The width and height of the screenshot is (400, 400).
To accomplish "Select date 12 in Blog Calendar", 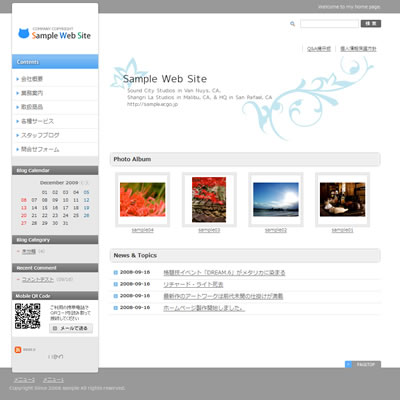I will pos(87,200).
